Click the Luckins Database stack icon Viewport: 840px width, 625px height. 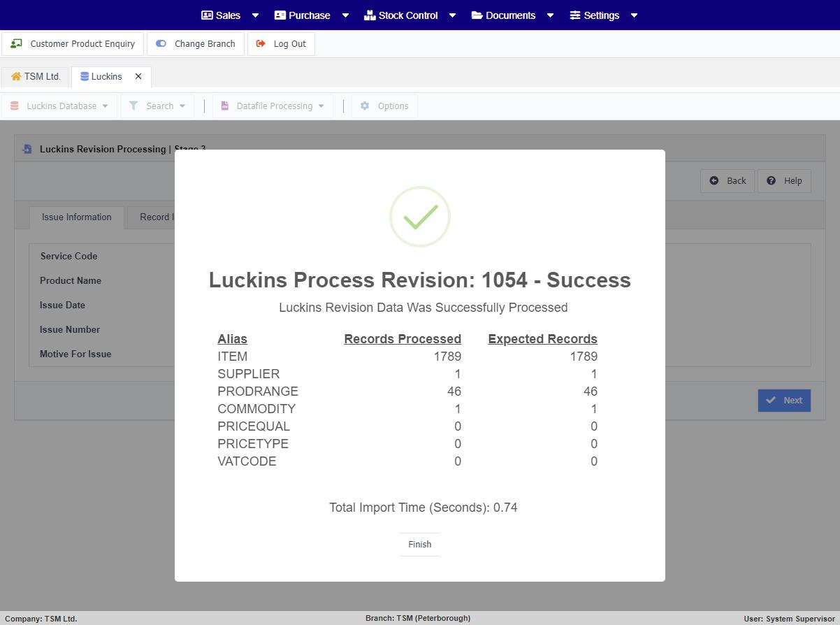click(15, 106)
